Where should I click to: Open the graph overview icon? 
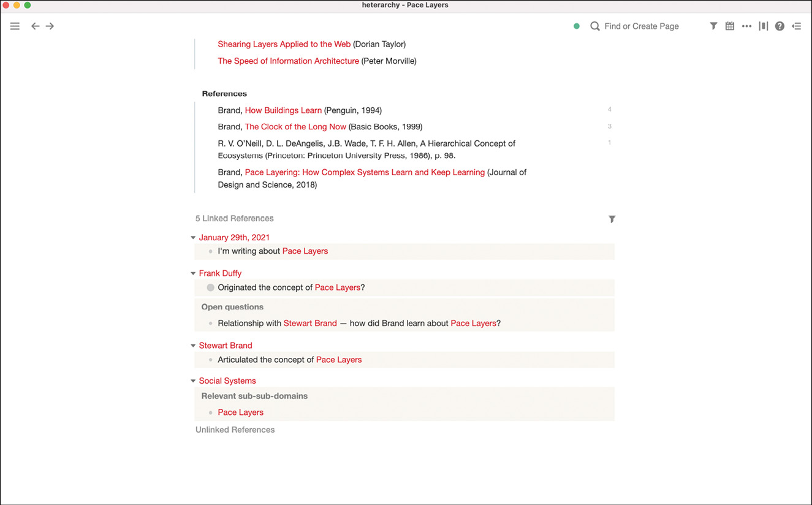tap(763, 26)
